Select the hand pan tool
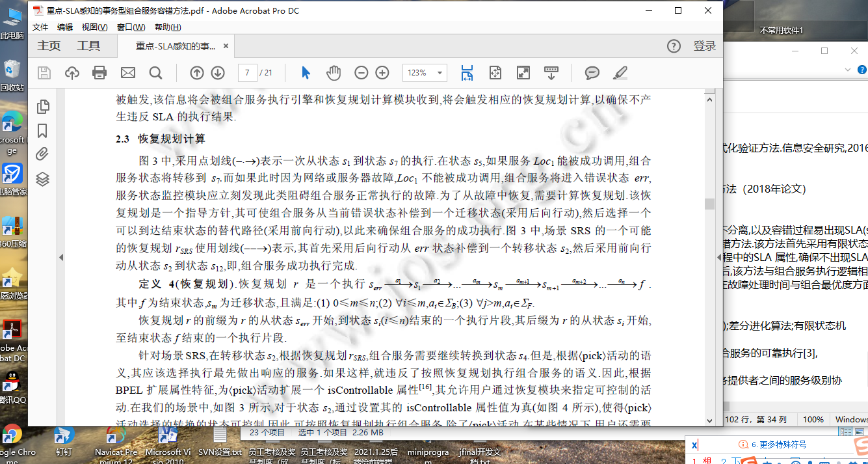Screen dimensions: 868x464 (334, 73)
